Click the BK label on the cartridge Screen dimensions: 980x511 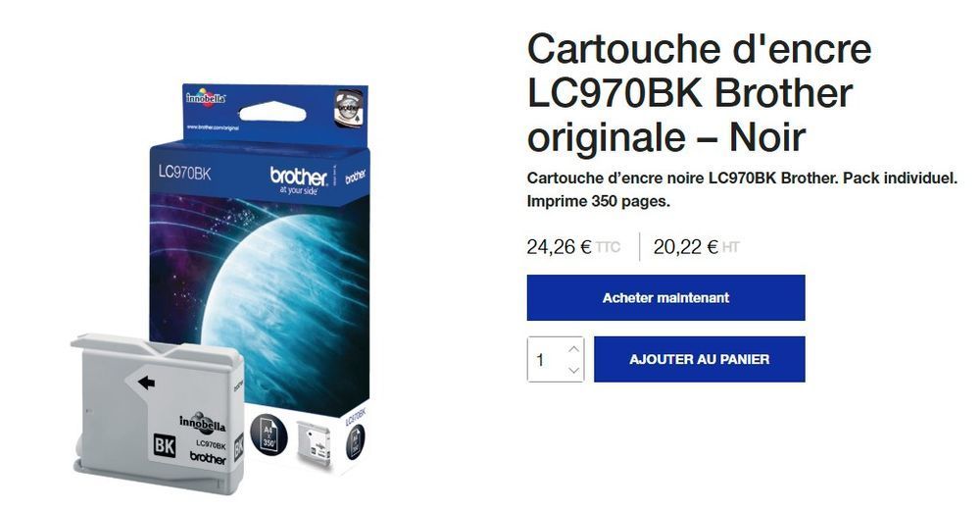165,446
